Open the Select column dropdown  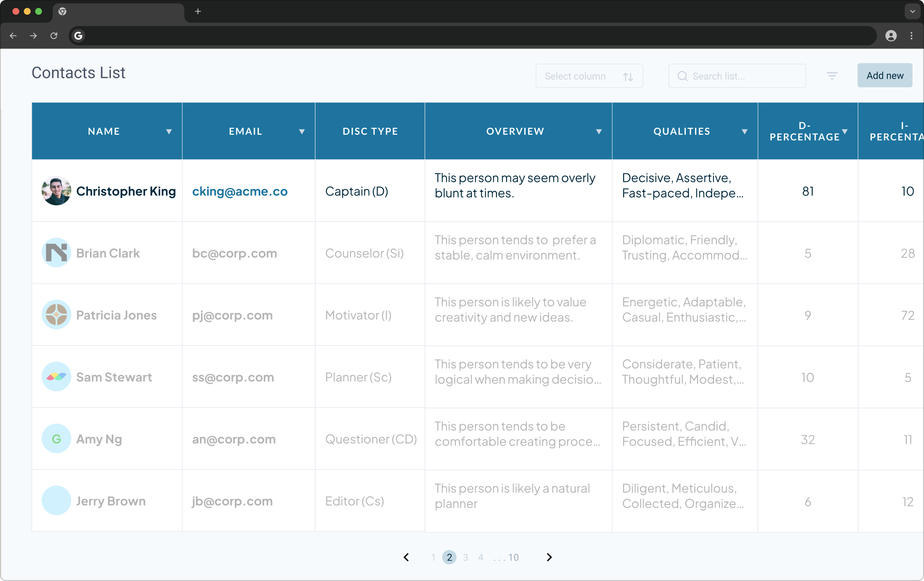coord(589,76)
